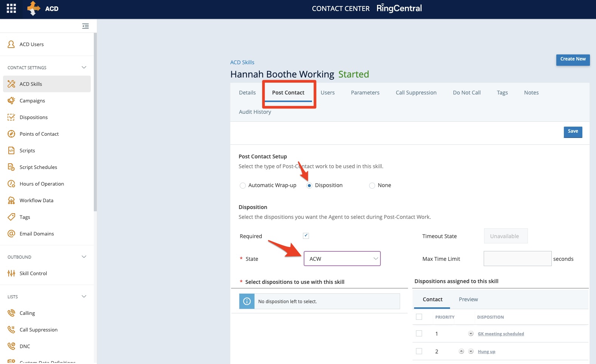Open the app launcher grid icon
The height and width of the screenshot is (364, 596).
coord(11,8)
